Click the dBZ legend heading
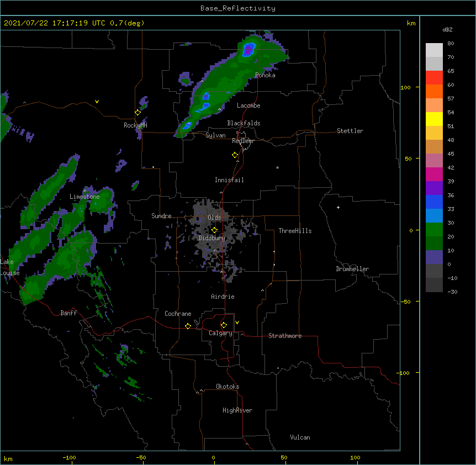The height and width of the screenshot is (465, 476). click(x=447, y=30)
